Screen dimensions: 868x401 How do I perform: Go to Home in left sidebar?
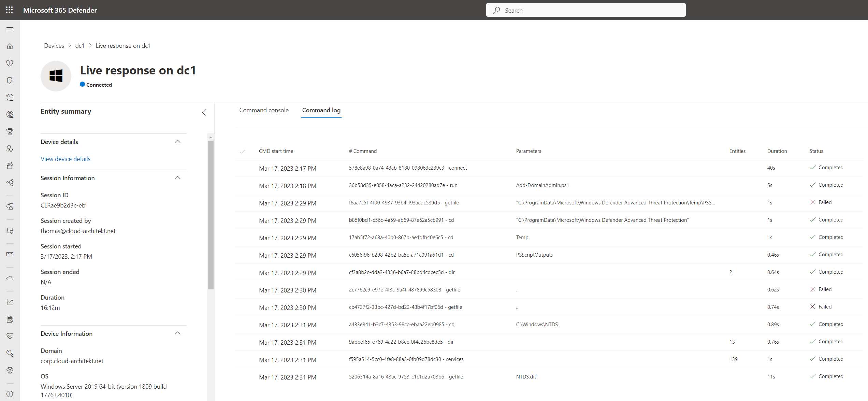[10, 46]
